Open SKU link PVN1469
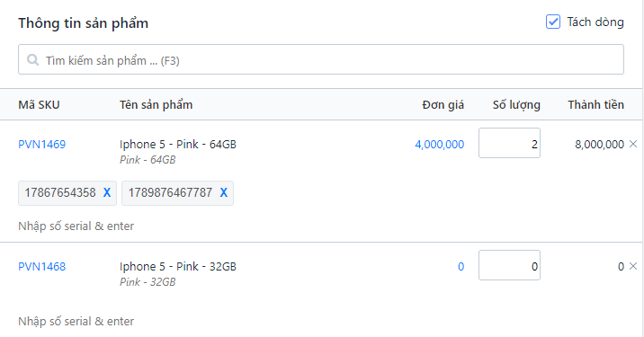The height and width of the screenshot is (337, 644). point(42,145)
